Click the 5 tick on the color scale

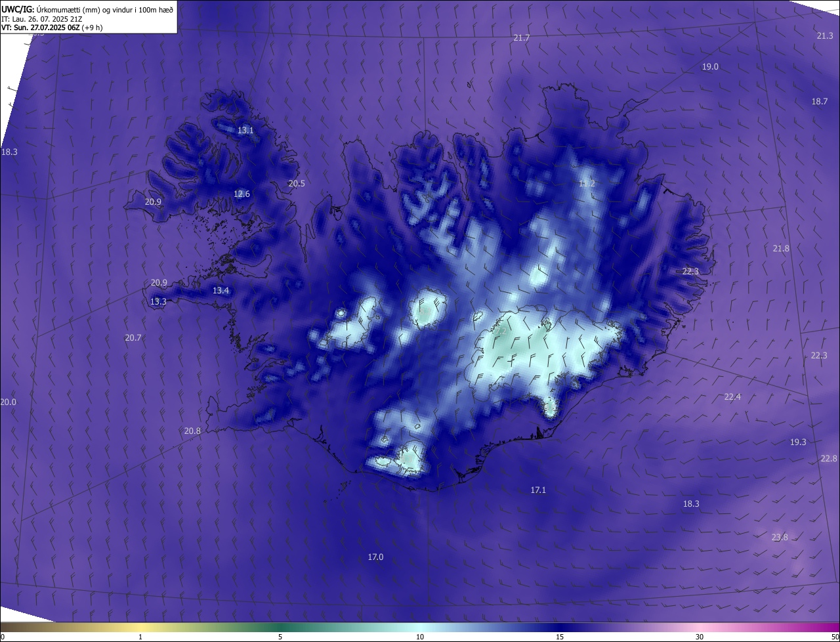click(x=280, y=637)
